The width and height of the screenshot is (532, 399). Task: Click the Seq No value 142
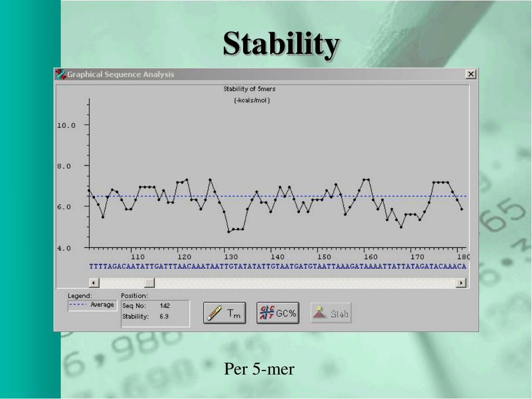click(165, 305)
